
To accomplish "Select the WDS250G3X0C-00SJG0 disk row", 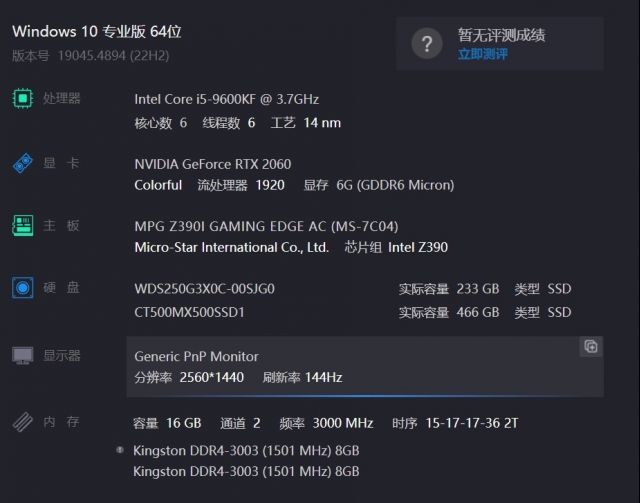I will 353,289.
